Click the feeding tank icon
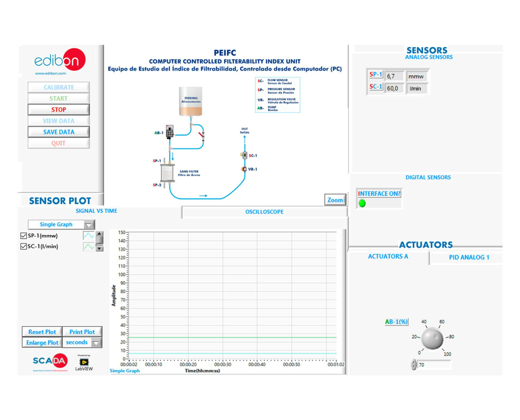Image resolution: width=520 pixels, height=420 pixels. pyautogui.click(x=190, y=102)
